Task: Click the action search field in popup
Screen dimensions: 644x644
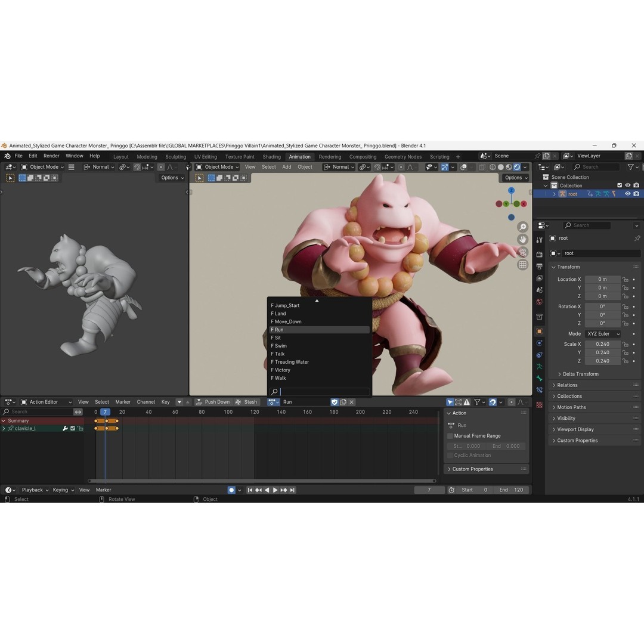Action: click(319, 392)
